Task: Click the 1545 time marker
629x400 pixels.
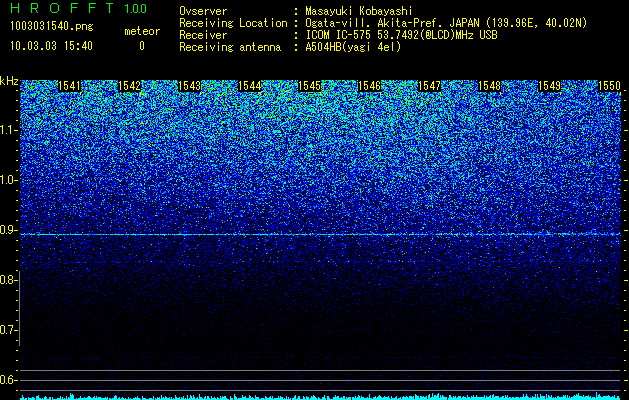Action: [310, 86]
